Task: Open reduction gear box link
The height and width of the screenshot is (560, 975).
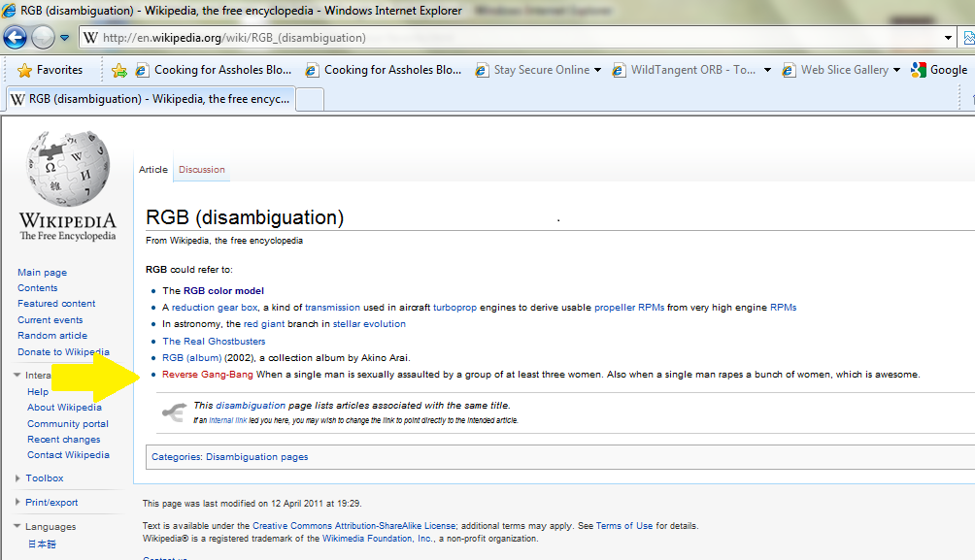Action: pos(215,307)
